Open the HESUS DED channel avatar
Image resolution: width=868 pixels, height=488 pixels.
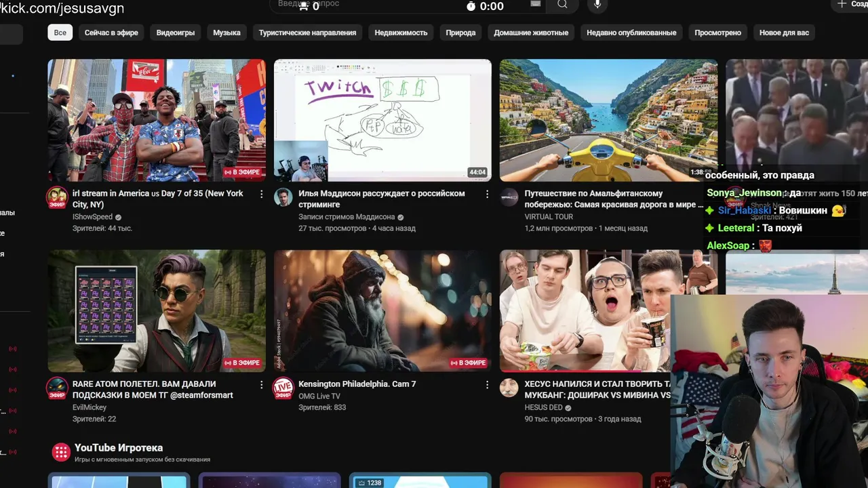pyautogui.click(x=509, y=388)
